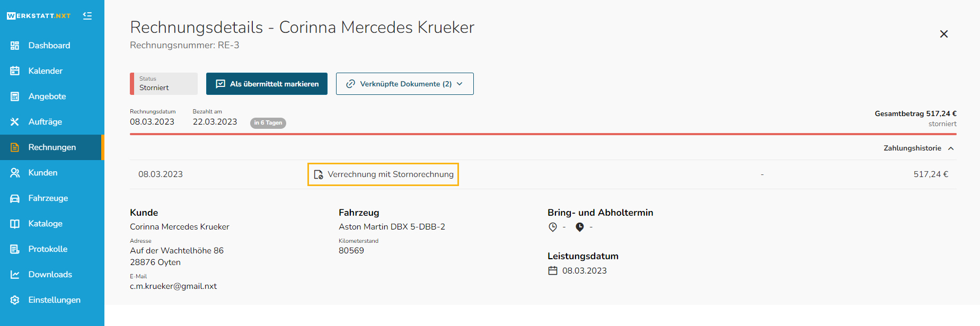Click Als übermittelt markieren button

[x=267, y=84]
